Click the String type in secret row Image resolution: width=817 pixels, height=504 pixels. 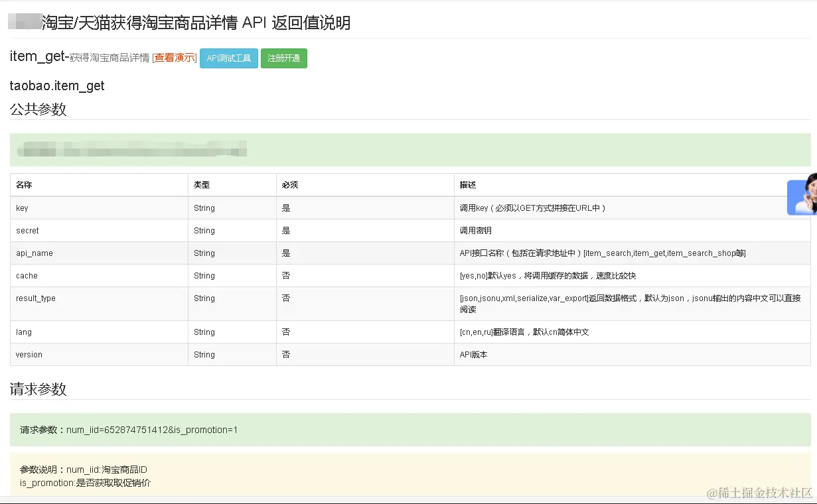click(x=204, y=231)
